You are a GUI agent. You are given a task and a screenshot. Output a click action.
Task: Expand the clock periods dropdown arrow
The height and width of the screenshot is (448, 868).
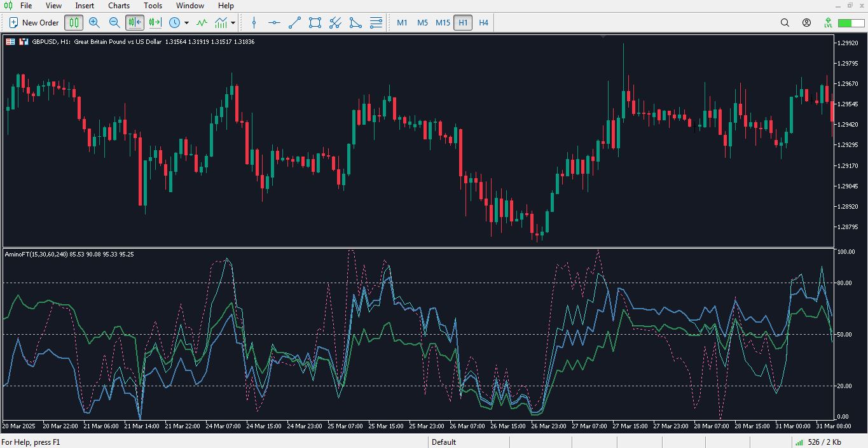coord(186,23)
